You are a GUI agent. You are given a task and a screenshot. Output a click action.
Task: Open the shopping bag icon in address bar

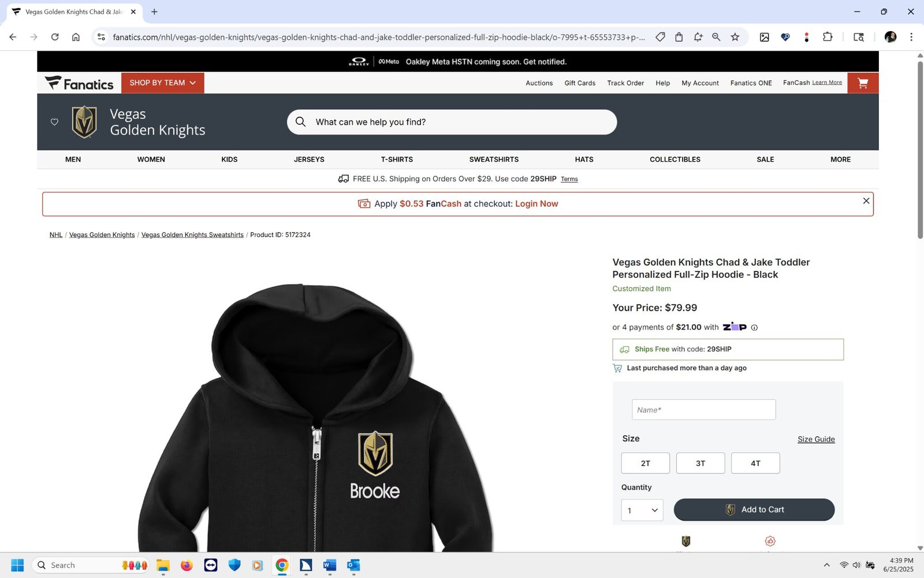(x=679, y=37)
